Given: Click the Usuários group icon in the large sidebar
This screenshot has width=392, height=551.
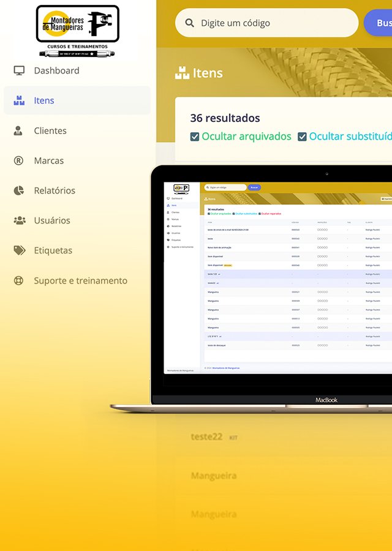Looking at the screenshot, I should (x=20, y=220).
